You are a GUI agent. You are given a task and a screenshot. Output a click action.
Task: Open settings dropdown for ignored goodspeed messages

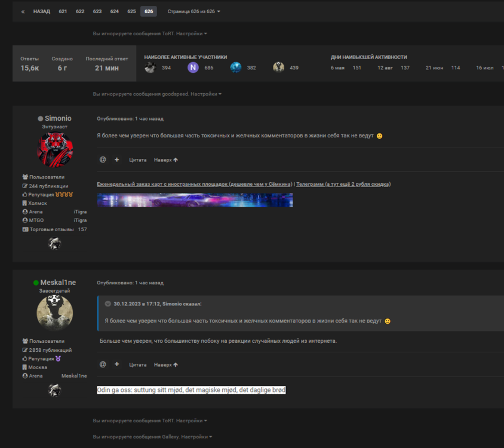pyautogui.click(x=206, y=94)
